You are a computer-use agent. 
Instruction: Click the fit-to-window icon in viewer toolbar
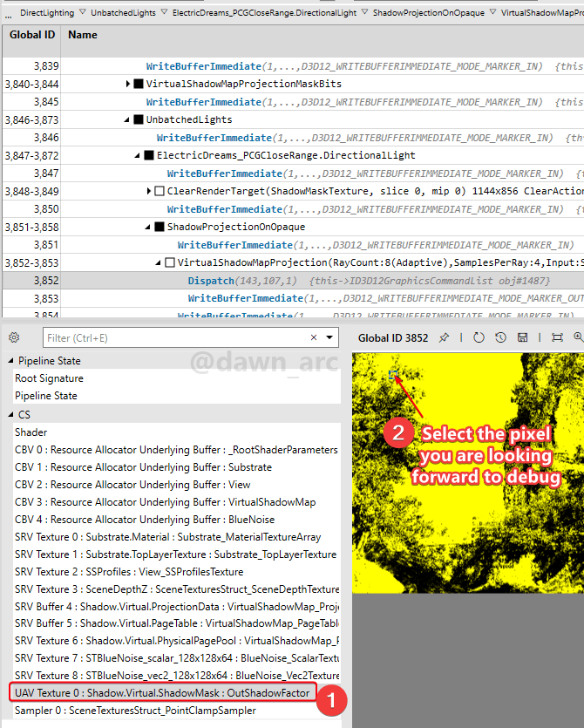[x=557, y=337]
